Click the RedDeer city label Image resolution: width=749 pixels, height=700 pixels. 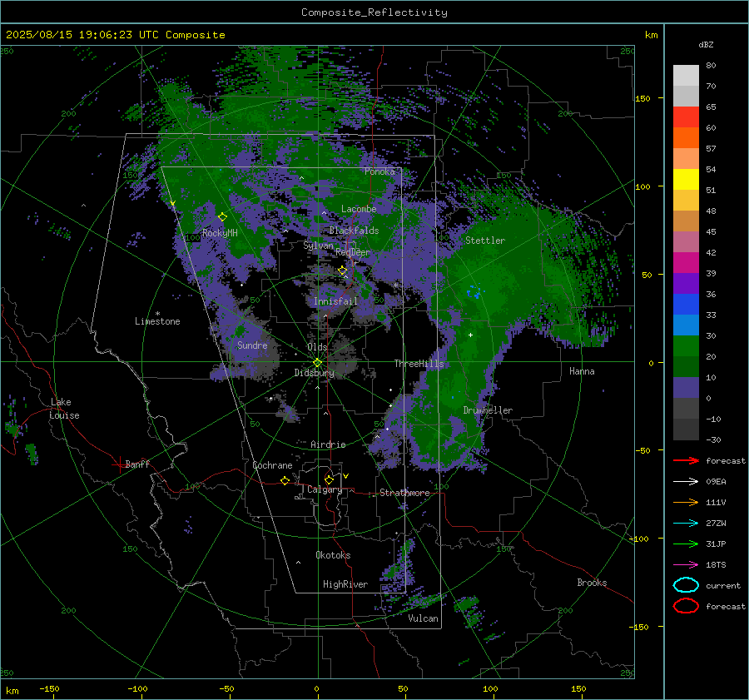[x=353, y=252]
